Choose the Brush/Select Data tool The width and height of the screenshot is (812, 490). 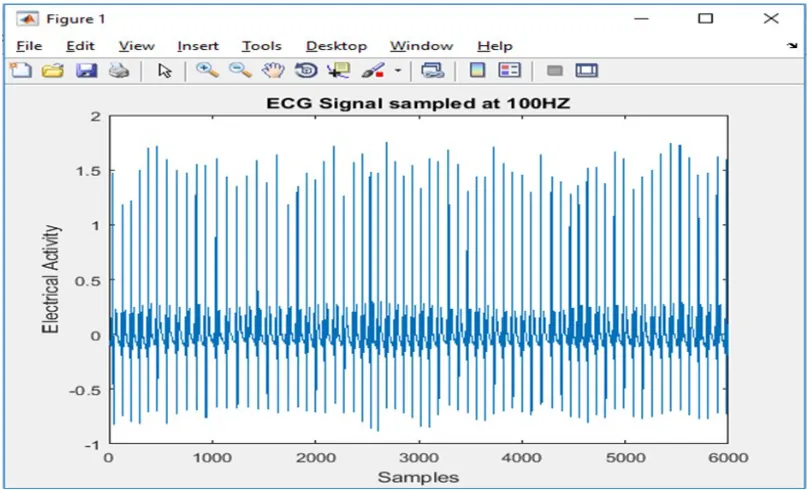pyautogui.click(x=373, y=70)
